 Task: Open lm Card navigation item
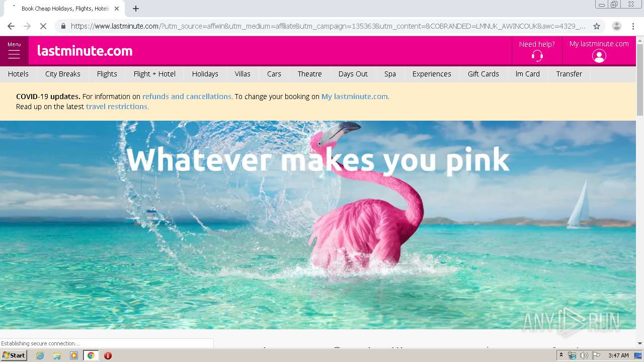click(x=528, y=74)
